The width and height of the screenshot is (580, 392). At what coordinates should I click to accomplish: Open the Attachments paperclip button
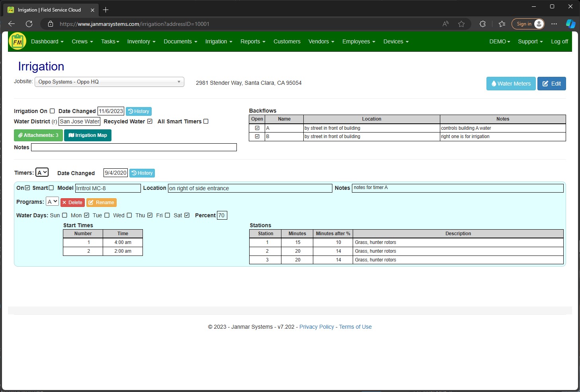[x=38, y=135]
